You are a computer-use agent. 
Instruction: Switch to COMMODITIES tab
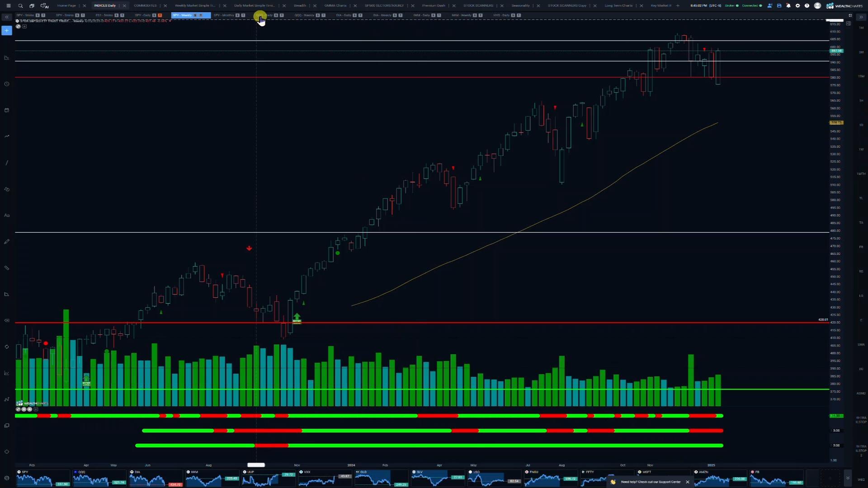click(x=145, y=5)
